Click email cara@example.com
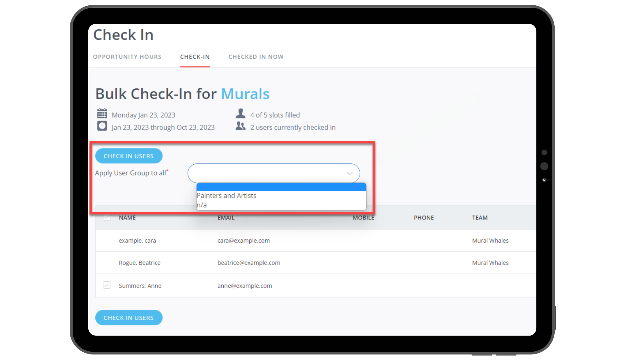The image size is (631, 364). [x=244, y=241]
